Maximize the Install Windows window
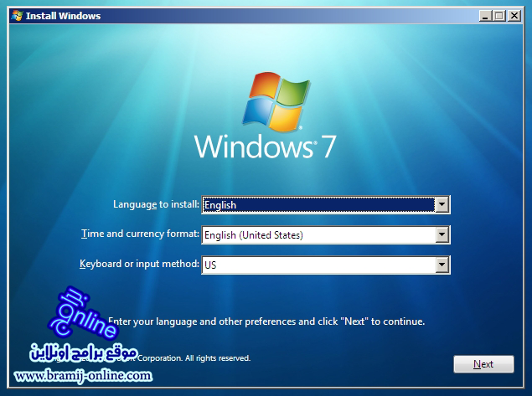 click(x=499, y=16)
